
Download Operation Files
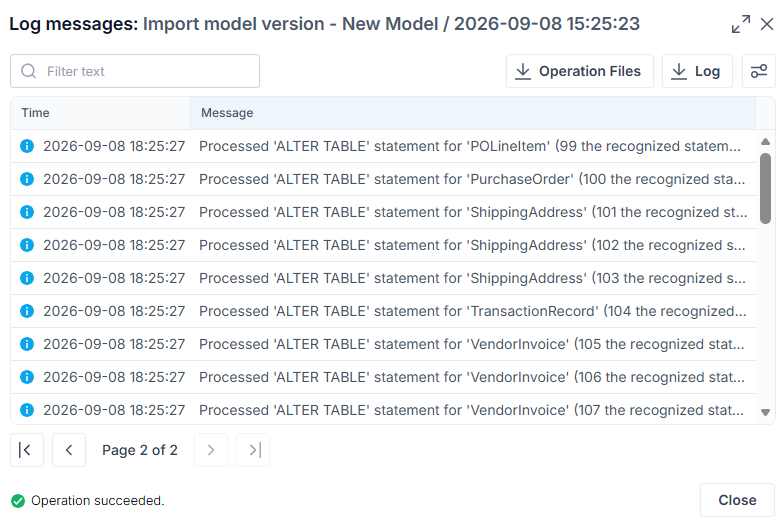click(x=580, y=71)
